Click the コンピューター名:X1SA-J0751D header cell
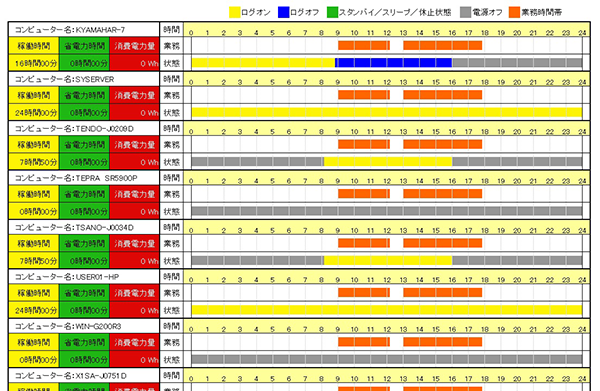 click(84, 375)
